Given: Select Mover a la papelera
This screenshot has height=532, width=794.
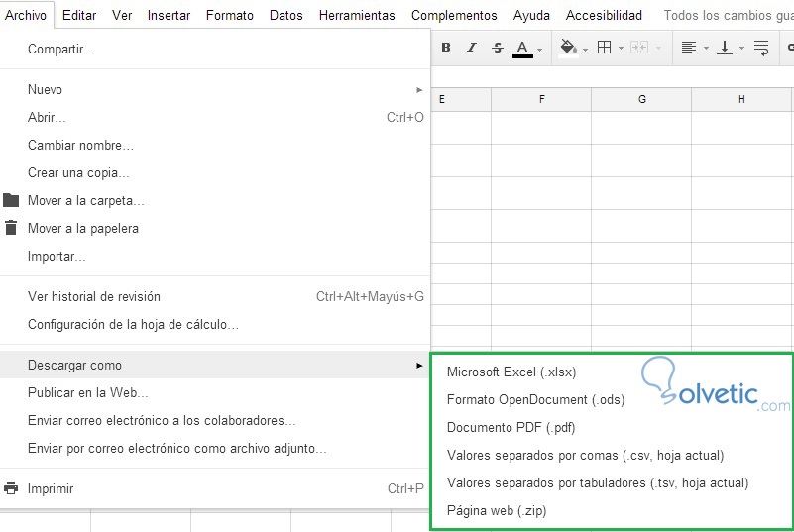Looking at the screenshot, I should click(215, 228).
